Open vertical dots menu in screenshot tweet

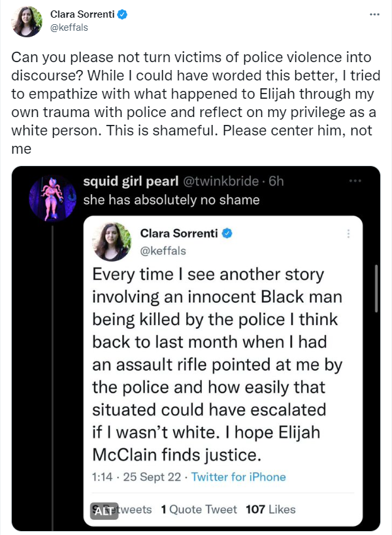[x=347, y=233]
